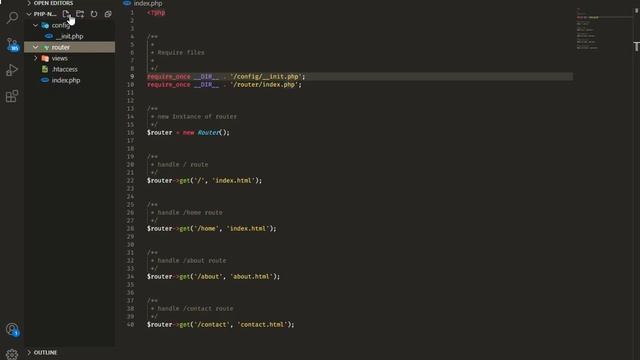This screenshot has width=640, height=360.
Task: Click the config folder icon
Action: click(x=45, y=25)
